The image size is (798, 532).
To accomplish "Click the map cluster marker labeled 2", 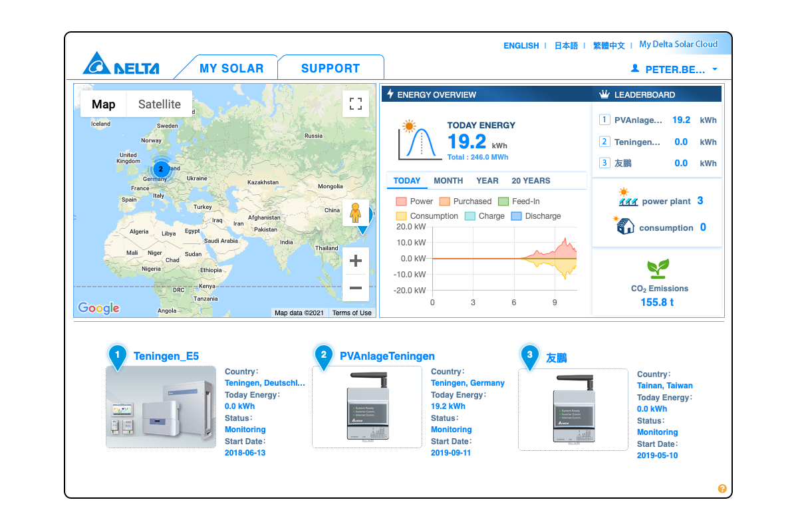I will [160, 169].
